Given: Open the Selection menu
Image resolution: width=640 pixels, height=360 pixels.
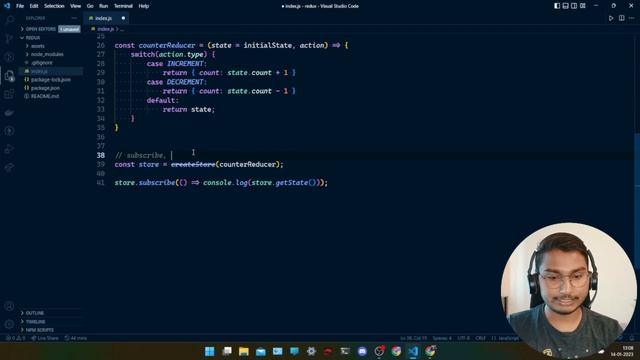Looking at the screenshot, I should click(54, 6).
